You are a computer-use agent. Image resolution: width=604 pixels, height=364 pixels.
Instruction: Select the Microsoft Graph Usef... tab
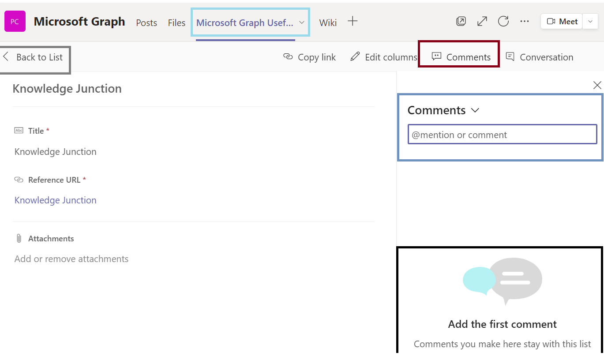coord(244,23)
